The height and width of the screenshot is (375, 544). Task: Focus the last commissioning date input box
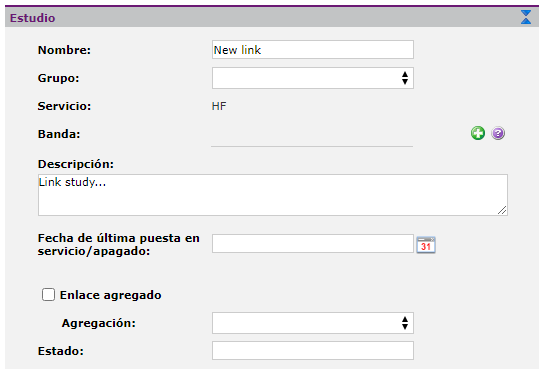point(313,244)
